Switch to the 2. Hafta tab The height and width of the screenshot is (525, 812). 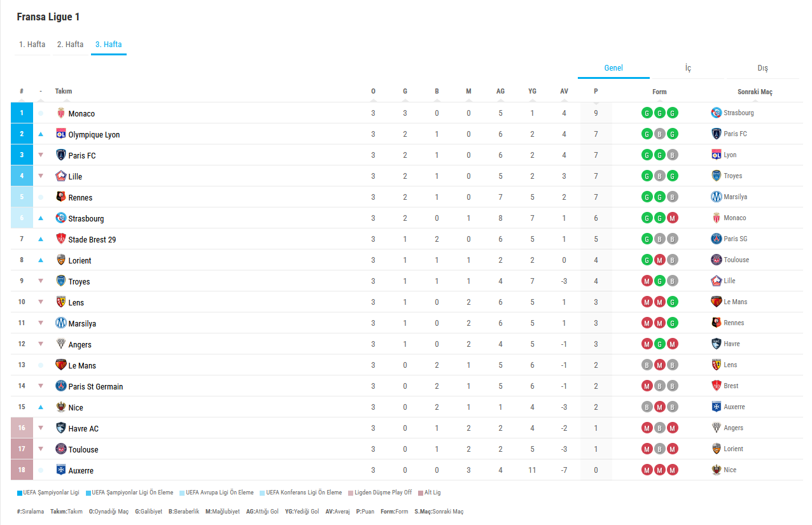71,45
